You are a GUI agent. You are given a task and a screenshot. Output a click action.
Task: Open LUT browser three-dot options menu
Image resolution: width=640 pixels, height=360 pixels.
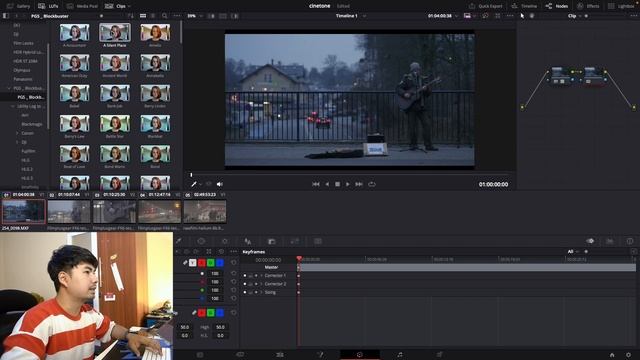point(177,16)
